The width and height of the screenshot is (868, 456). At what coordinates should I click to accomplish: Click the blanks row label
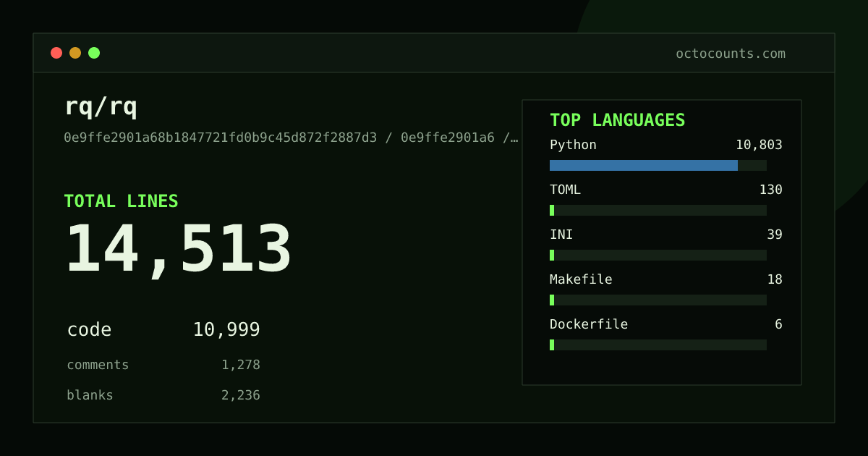(x=90, y=395)
